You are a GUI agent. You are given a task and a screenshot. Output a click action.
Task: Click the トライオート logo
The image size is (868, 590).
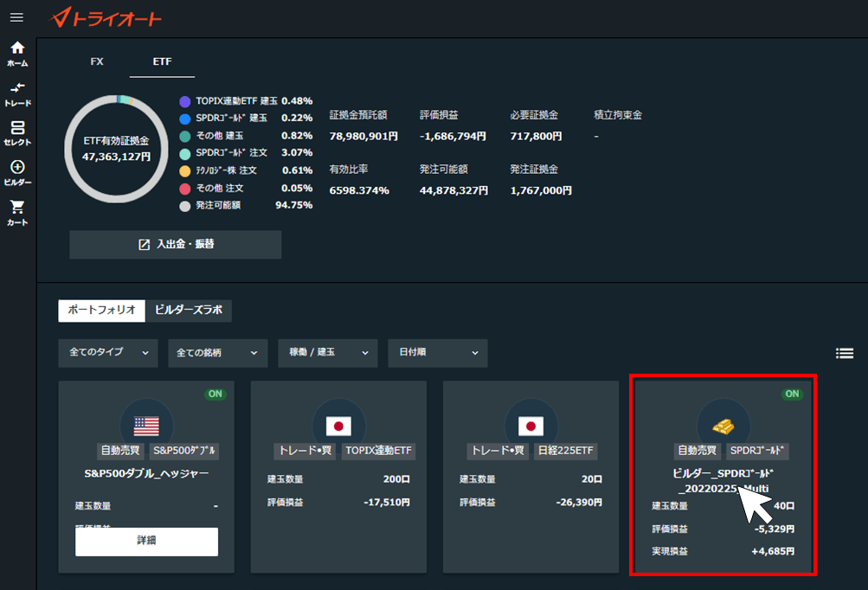pyautogui.click(x=106, y=17)
